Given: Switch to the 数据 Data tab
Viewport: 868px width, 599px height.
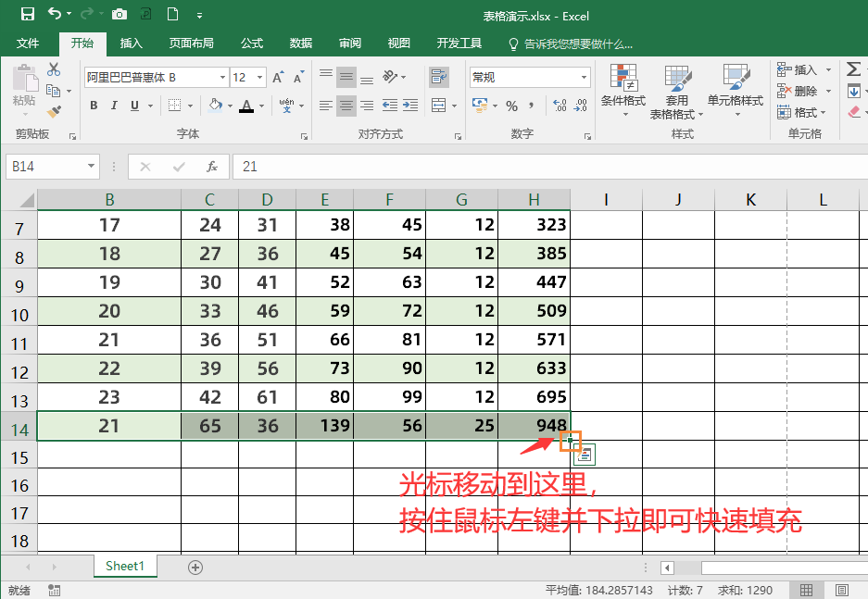Looking at the screenshot, I should pyautogui.click(x=300, y=44).
